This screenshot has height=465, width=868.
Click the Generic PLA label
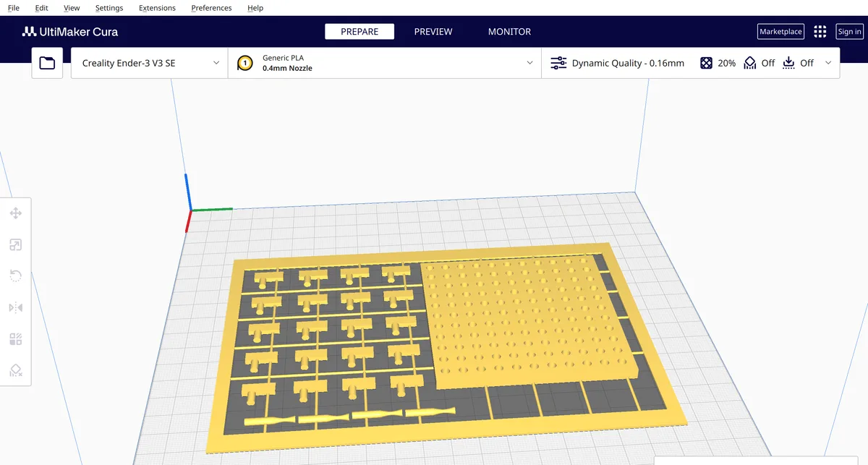(283, 58)
